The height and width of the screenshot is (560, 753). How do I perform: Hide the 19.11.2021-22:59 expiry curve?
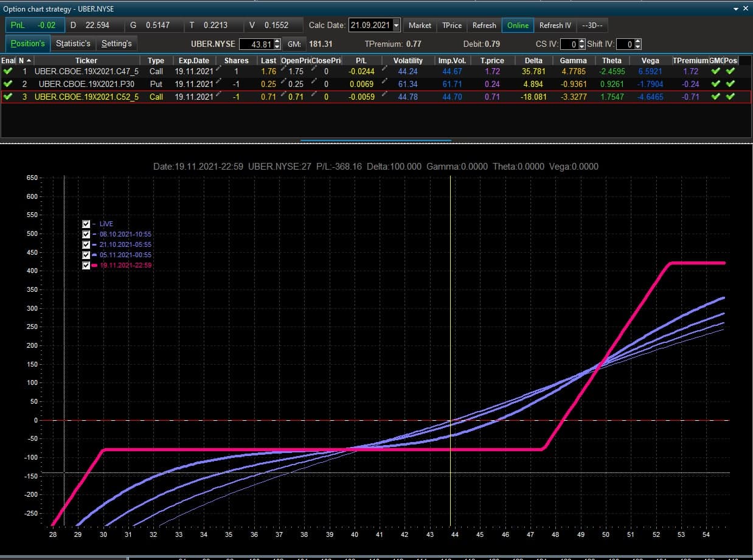86,265
